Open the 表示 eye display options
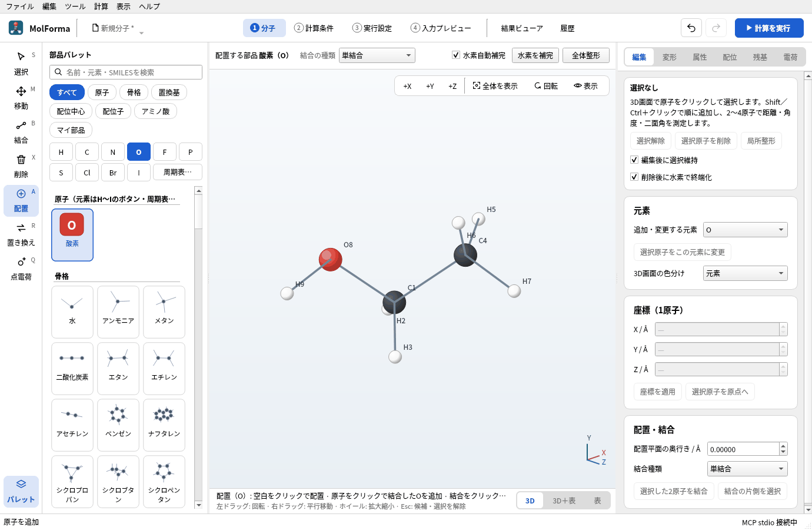Image resolution: width=812 pixels, height=530 pixels. (x=586, y=86)
